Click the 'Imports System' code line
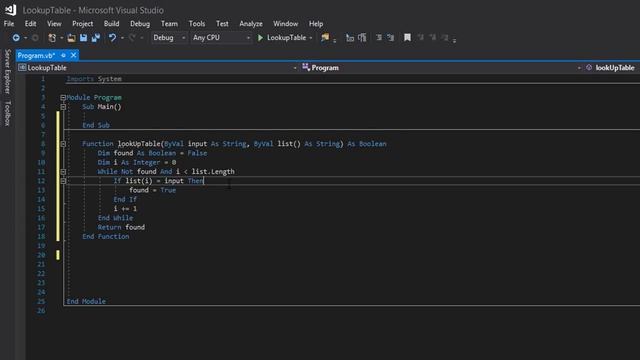Screen dimensions: 640x360 pyautogui.click(x=94, y=79)
